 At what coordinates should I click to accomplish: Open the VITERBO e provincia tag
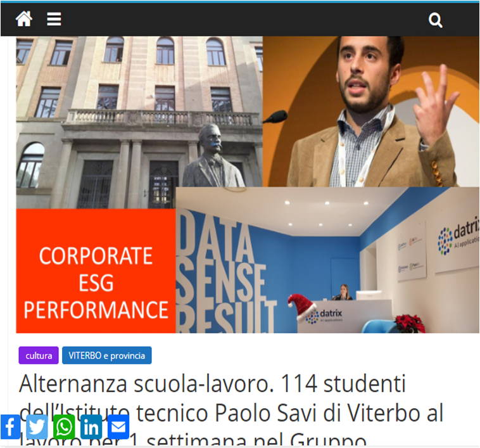click(107, 355)
